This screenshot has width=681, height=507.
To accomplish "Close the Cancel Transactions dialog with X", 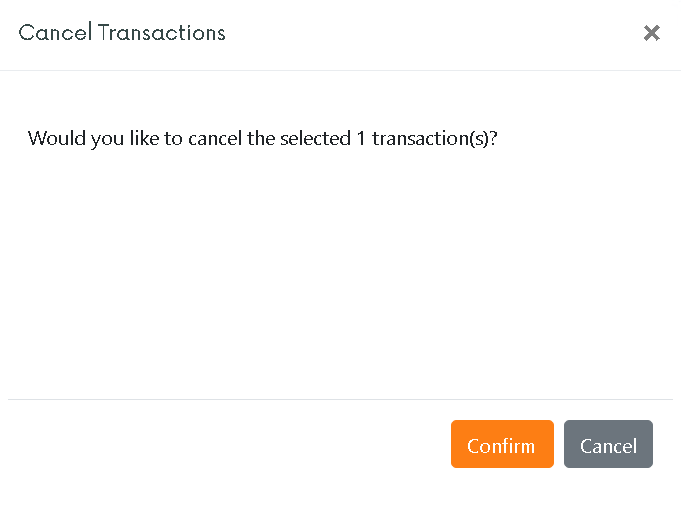I will click(651, 33).
